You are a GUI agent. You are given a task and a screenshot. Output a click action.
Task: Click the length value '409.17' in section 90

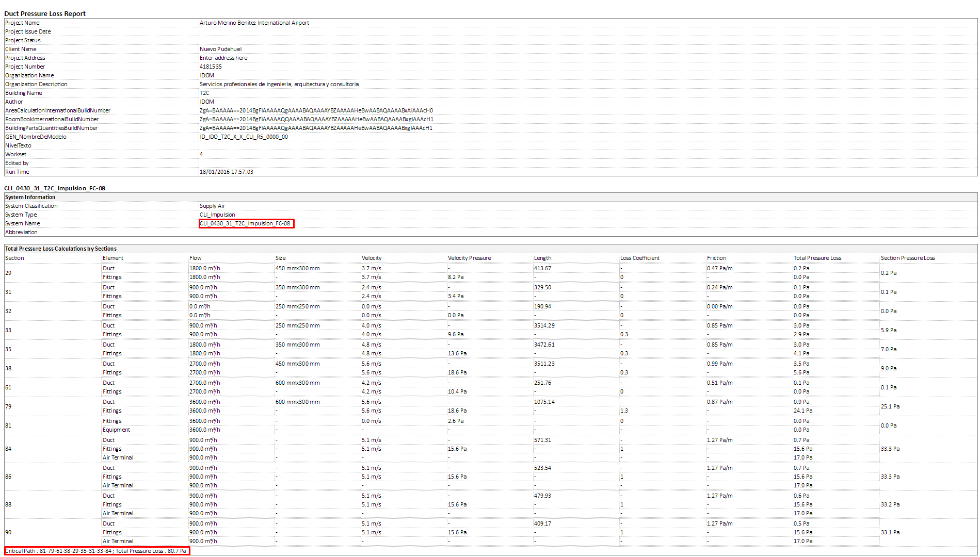(x=542, y=523)
